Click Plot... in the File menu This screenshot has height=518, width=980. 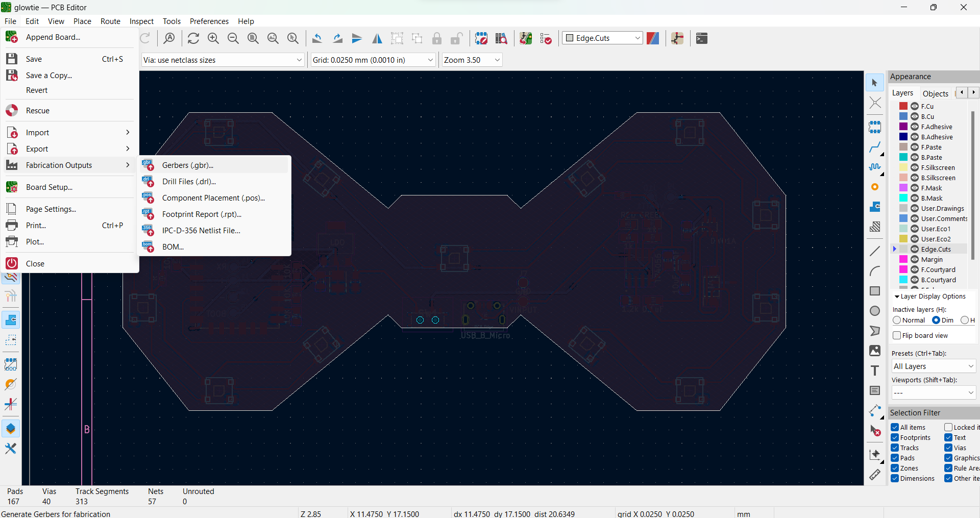69,242
